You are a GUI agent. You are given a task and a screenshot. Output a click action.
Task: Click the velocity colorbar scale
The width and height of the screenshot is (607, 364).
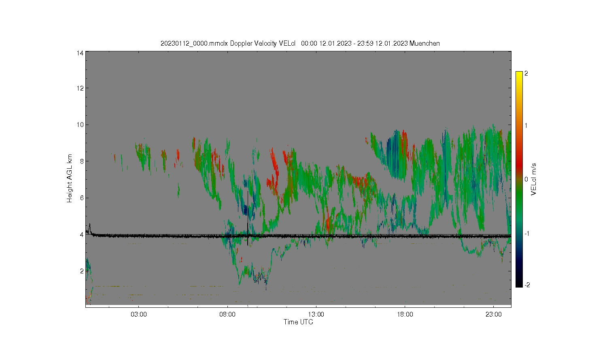click(x=519, y=179)
